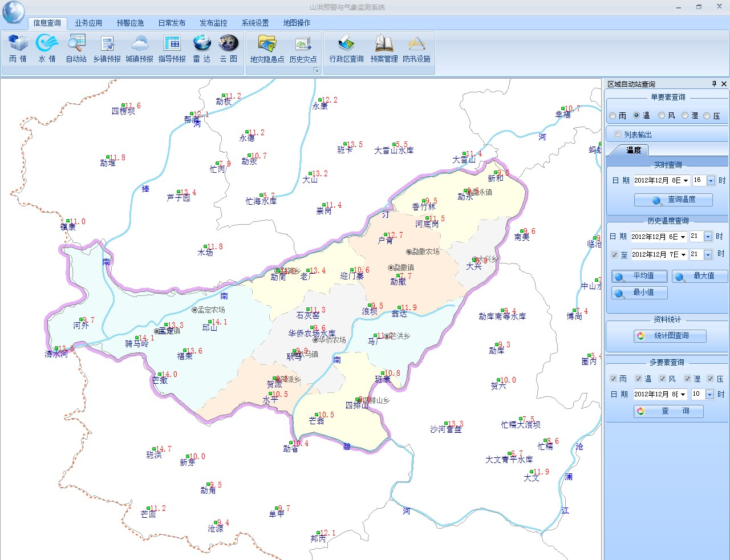Select the 雷达 radar icon
This screenshot has height=560, width=730.
[x=201, y=48]
